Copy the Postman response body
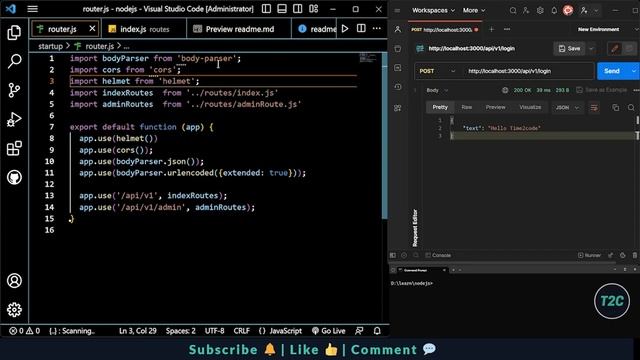Image resolution: width=640 pixels, height=360 pixels. coord(616,107)
